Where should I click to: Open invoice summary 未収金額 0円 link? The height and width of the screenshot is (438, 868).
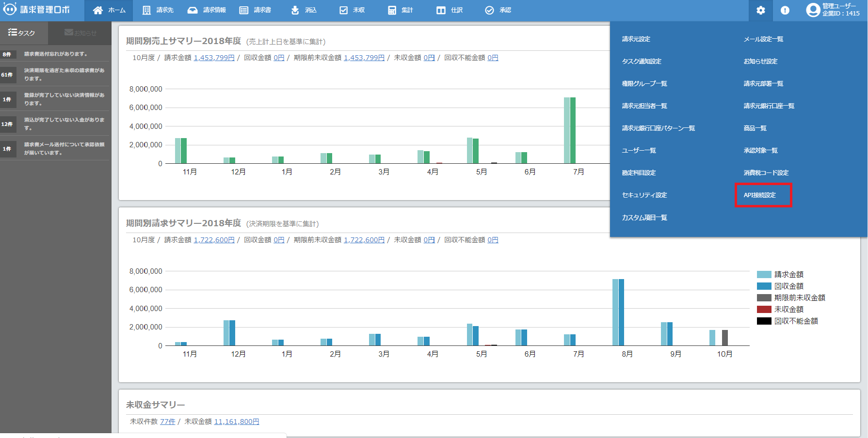[x=429, y=240]
